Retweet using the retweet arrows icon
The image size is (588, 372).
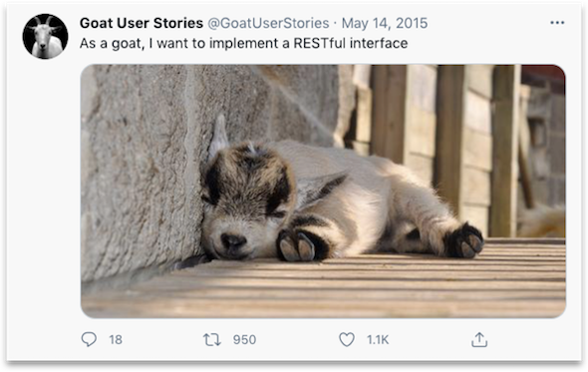click(x=212, y=340)
